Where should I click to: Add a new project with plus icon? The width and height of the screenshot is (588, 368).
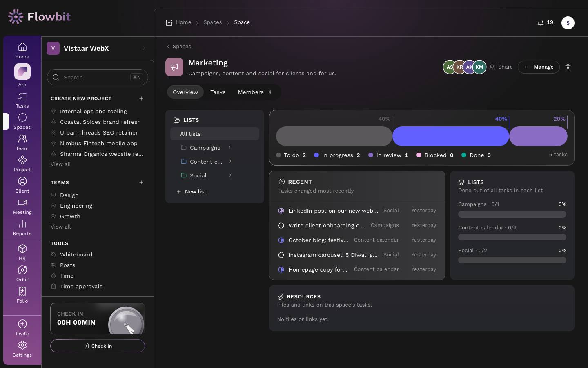tap(141, 99)
